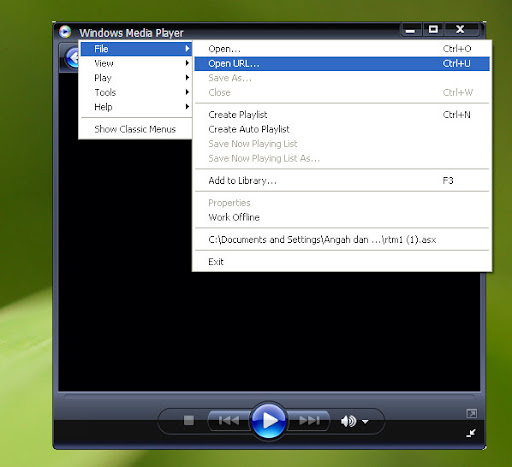Skip to previous track button
Viewport: 512px width, 467px height.
229,421
